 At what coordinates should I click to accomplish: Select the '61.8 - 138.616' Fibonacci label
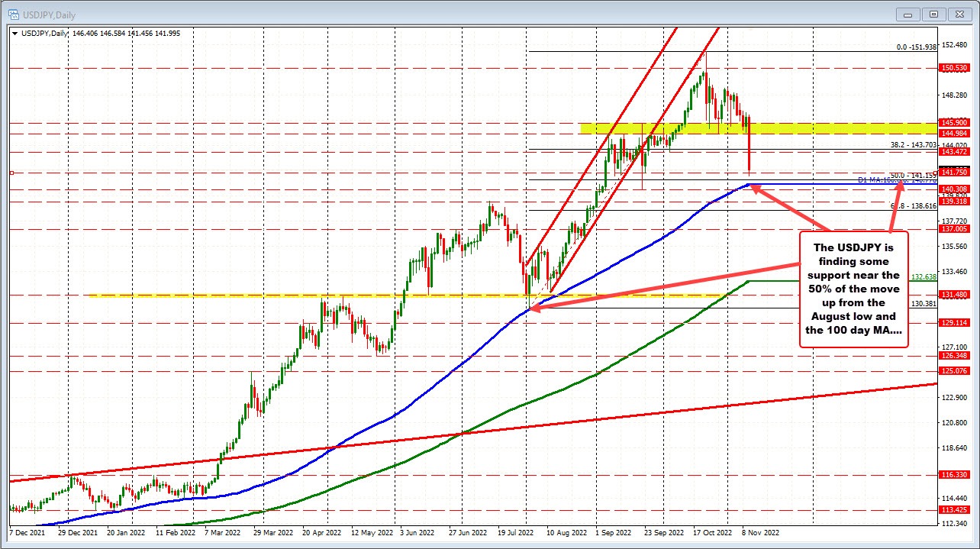(x=914, y=206)
